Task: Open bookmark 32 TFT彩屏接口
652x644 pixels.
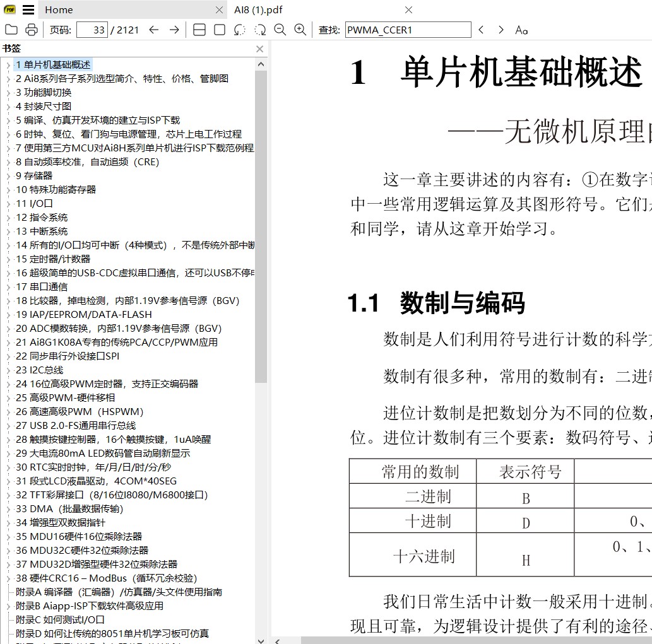Action: [112, 495]
